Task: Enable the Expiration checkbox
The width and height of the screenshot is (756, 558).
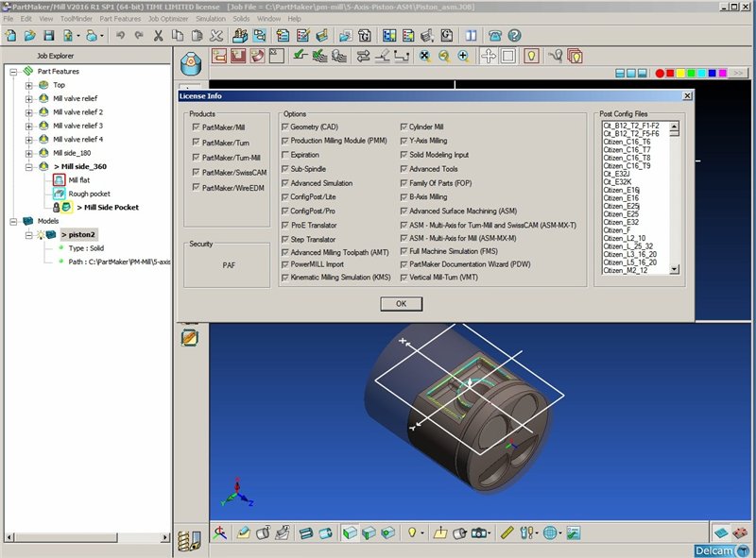Action: (285, 155)
